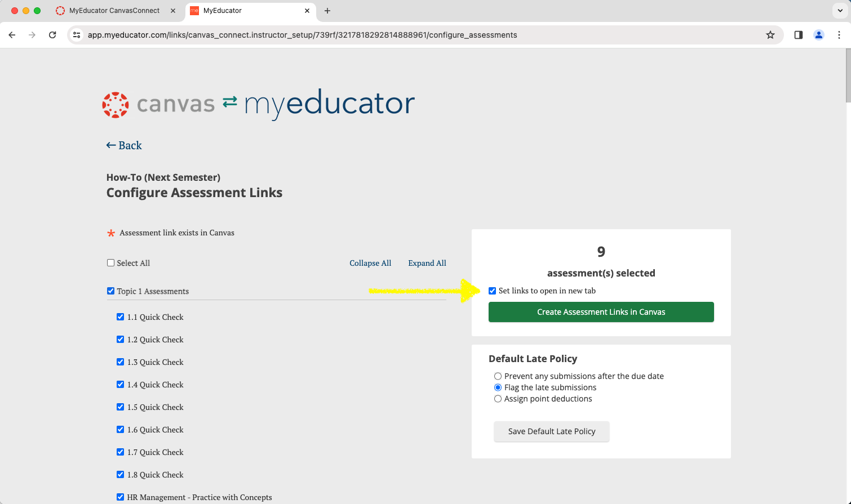Open the tab search dropdown arrow
Viewport: 851px width, 504px height.
[x=840, y=11]
